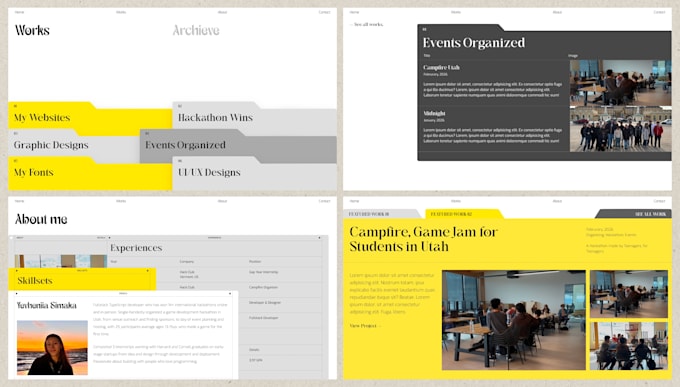Click Works in Events Organized page navigation
Screen dimensions: 680x387
(456, 12)
